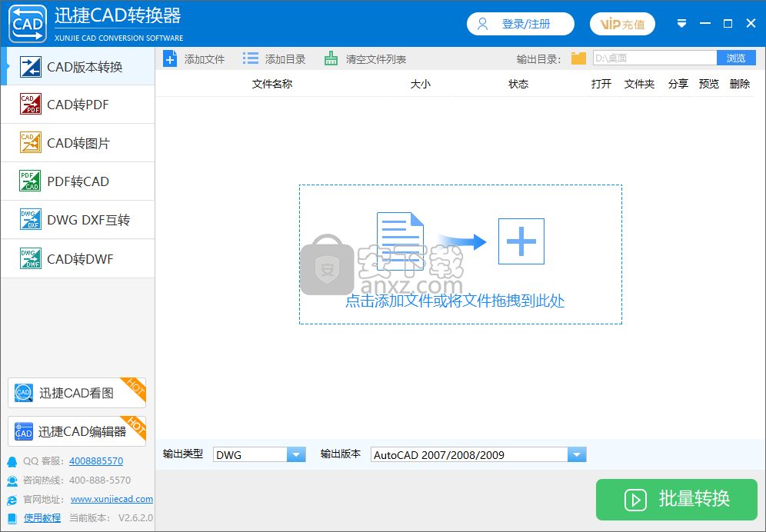Click the 迅捷CAD转换器 logo icon

click(28, 24)
